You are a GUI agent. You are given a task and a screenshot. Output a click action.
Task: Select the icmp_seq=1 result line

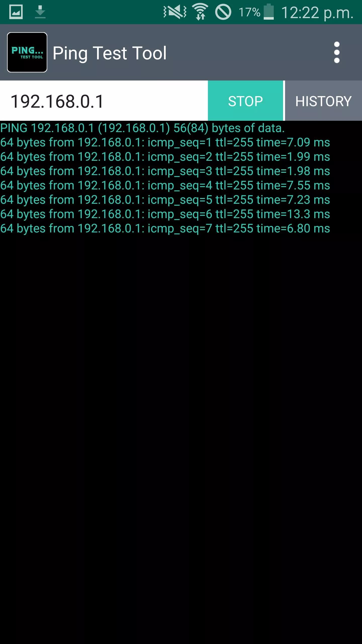tap(165, 142)
